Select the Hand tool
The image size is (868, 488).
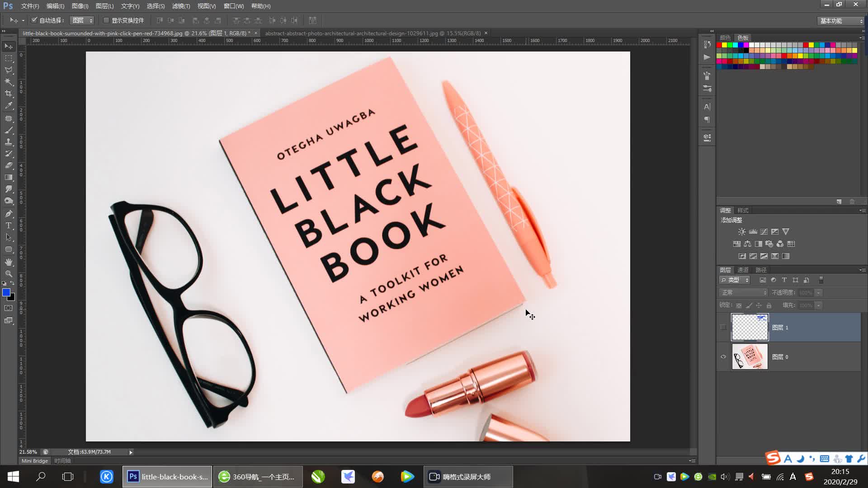[x=9, y=262]
